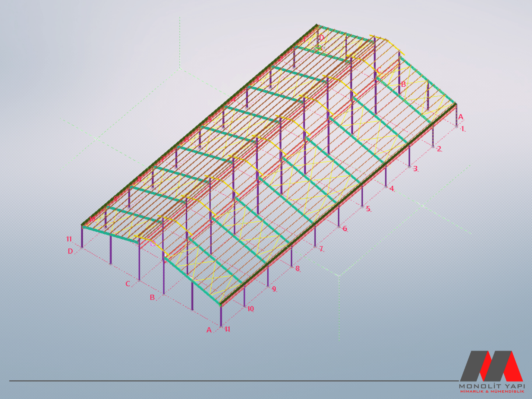Click grid label D at front-left corner
This screenshot has width=532, height=399.
[70, 251]
